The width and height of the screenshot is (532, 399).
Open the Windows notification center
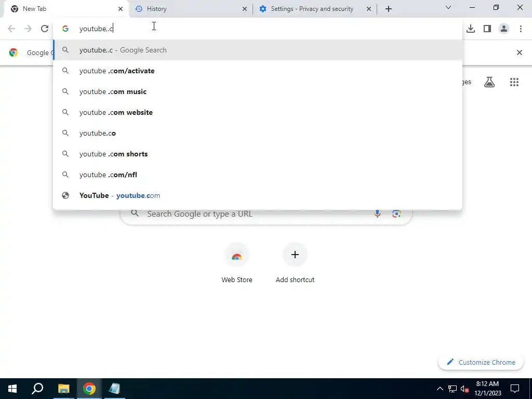point(515,389)
